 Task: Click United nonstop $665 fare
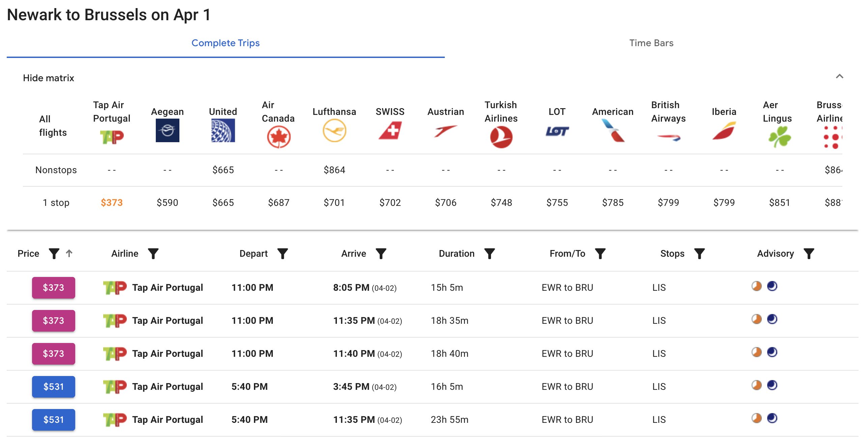pyautogui.click(x=223, y=170)
